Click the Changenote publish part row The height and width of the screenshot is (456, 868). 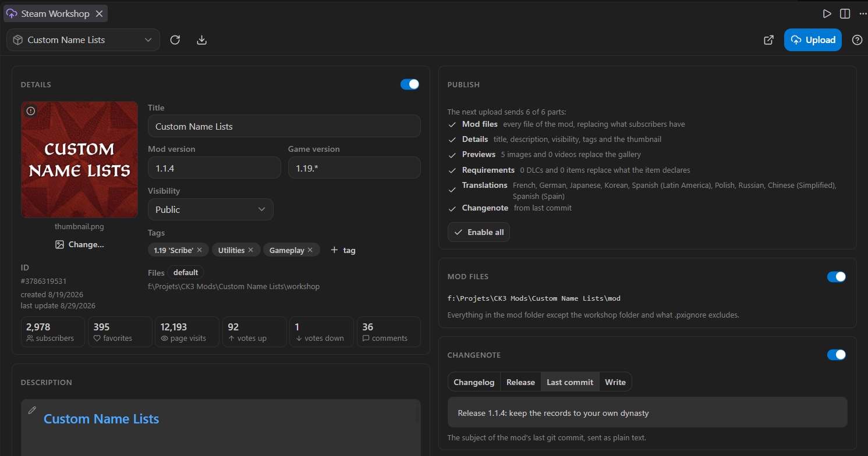pyautogui.click(x=647, y=208)
